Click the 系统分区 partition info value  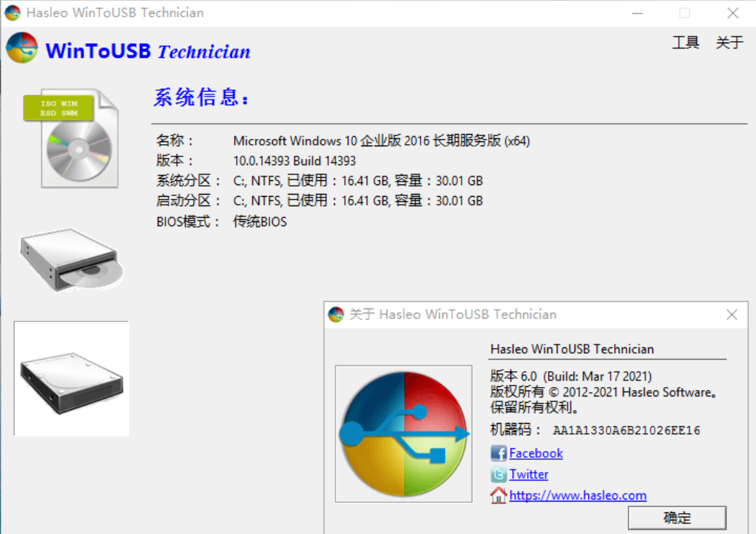[x=358, y=181]
